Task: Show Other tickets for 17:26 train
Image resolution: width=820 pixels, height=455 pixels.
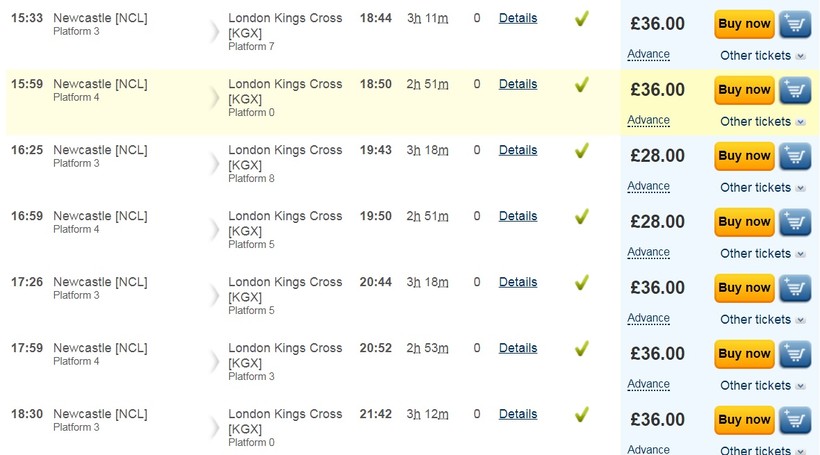Action: pyautogui.click(x=762, y=320)
